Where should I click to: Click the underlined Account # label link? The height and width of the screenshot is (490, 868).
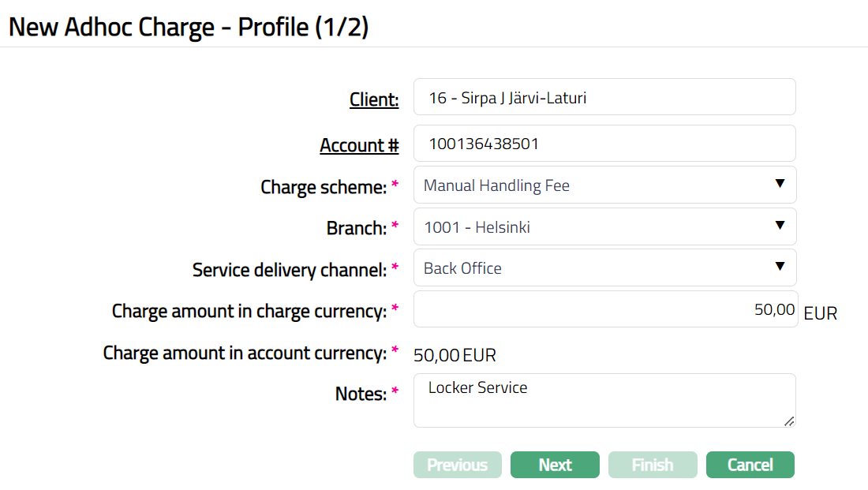(x=359, y=145)
